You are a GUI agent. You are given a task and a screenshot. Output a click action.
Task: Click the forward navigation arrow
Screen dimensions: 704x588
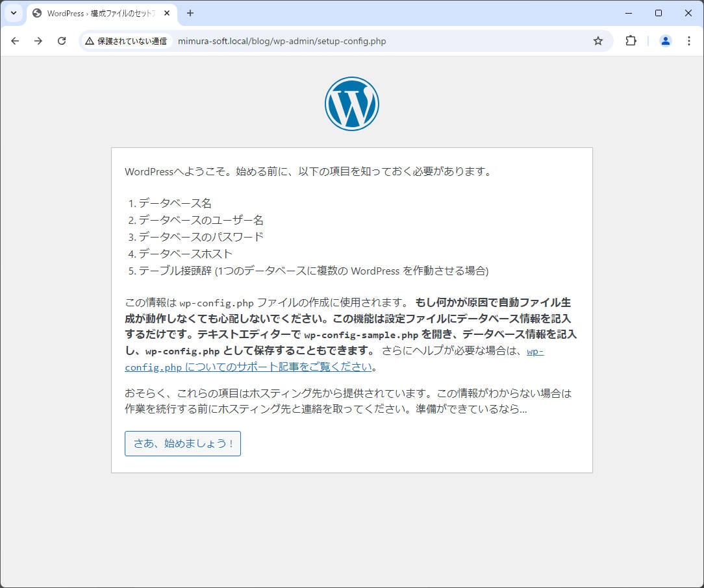(x=38, y=40)
